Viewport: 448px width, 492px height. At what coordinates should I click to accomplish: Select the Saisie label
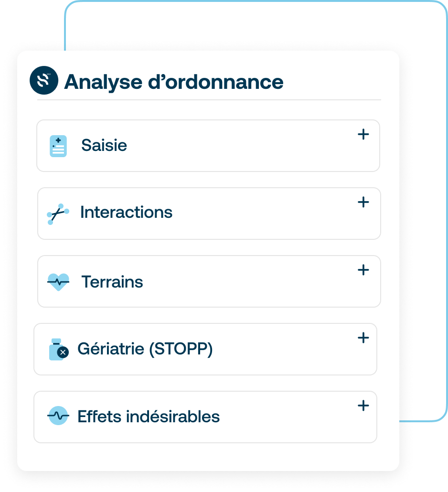(x=104, y=145)
